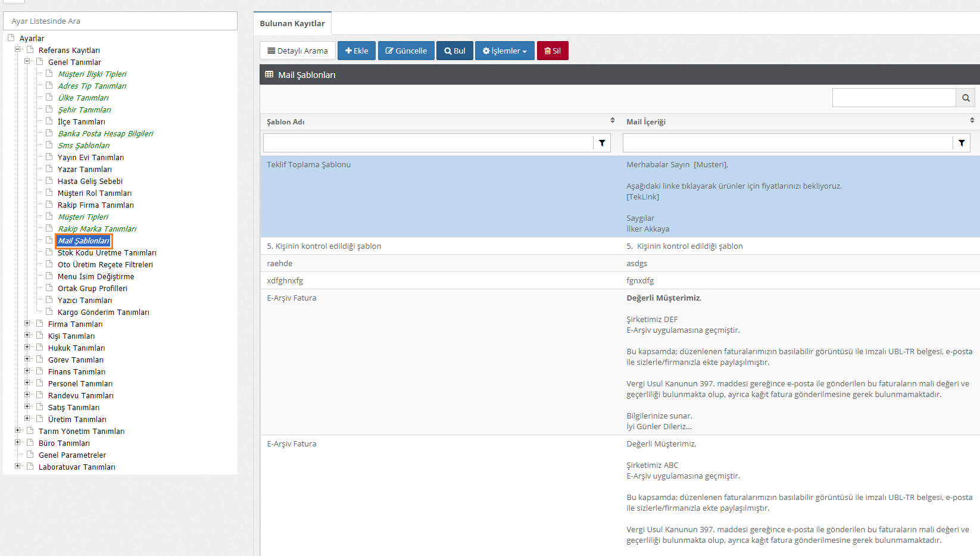Collapse the Genel Tanımlar tree node

click(27, 61)
